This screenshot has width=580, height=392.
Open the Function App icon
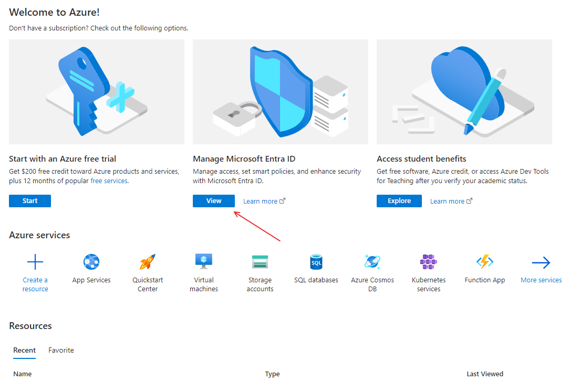coord(484,262)
